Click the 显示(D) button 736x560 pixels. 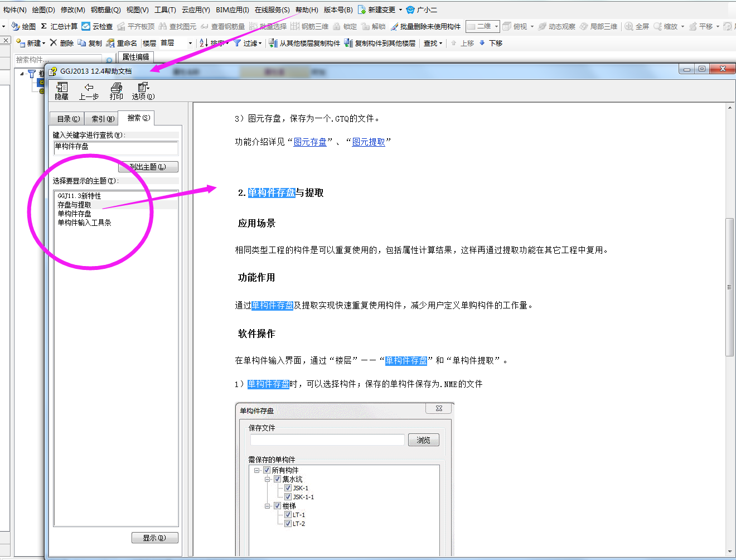(x=154, y=538)
